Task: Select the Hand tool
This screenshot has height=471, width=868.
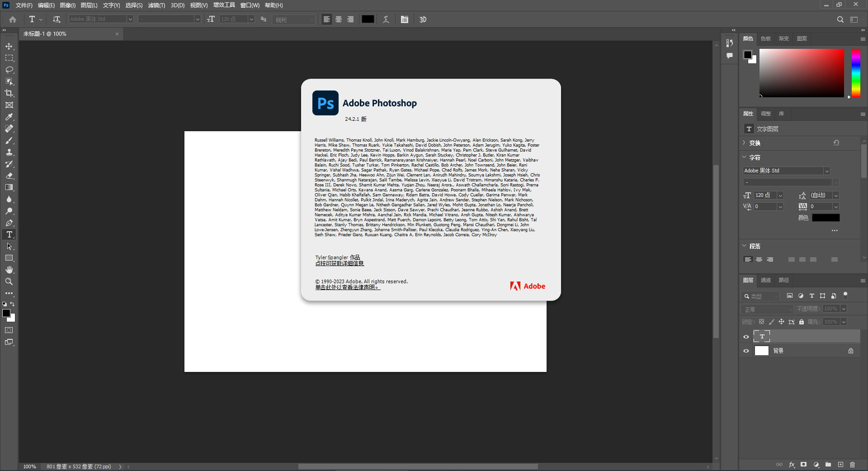Action: (9, 270)
